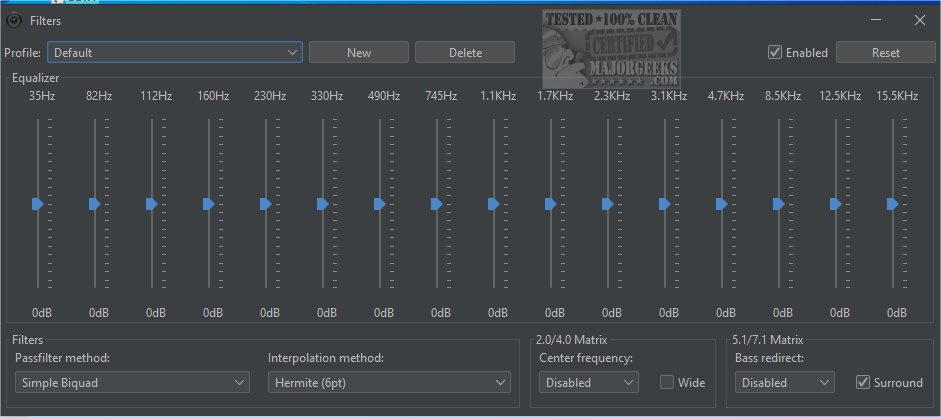Click the Interpolation method label
The height and width of the screenshot is (417, 941).
coord(326,358)
